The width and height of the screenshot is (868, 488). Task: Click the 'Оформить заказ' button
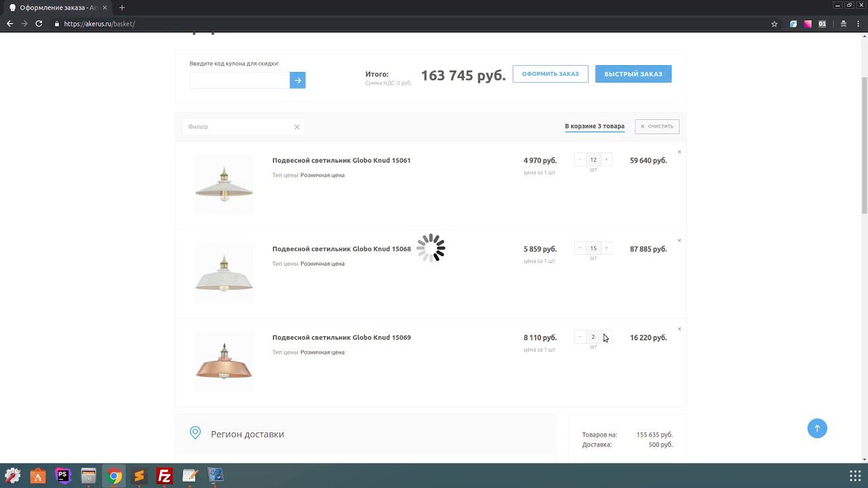click(x=550, y=74)
